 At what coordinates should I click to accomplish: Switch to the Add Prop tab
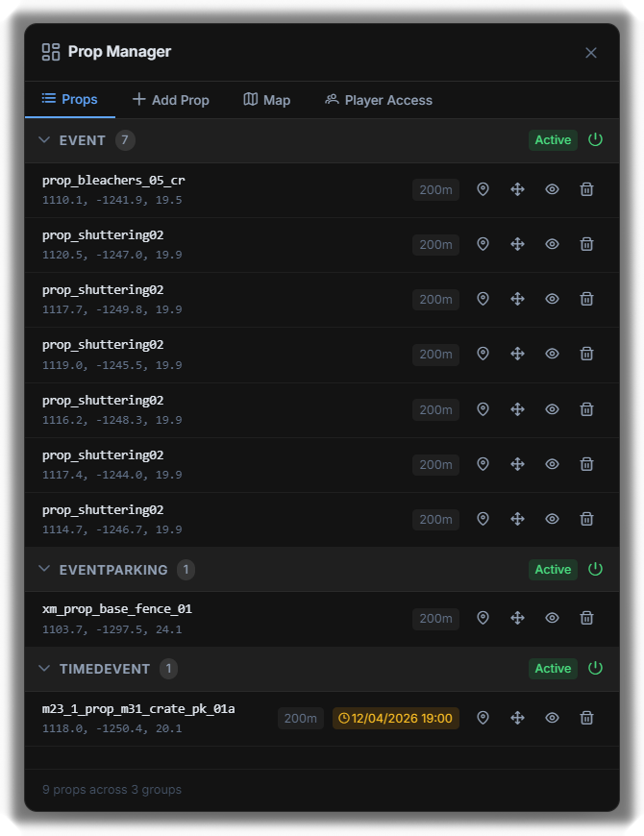(x=170, y=100)
